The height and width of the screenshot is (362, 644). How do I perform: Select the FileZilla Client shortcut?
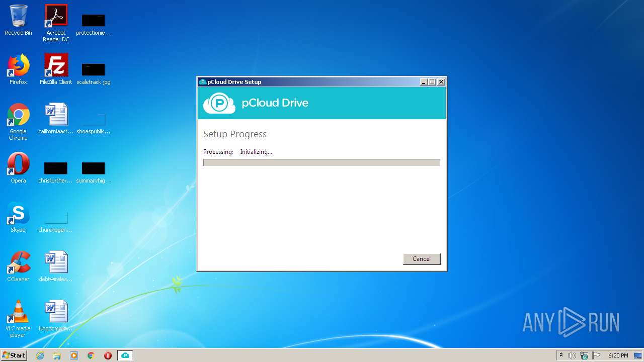[56, 69]
